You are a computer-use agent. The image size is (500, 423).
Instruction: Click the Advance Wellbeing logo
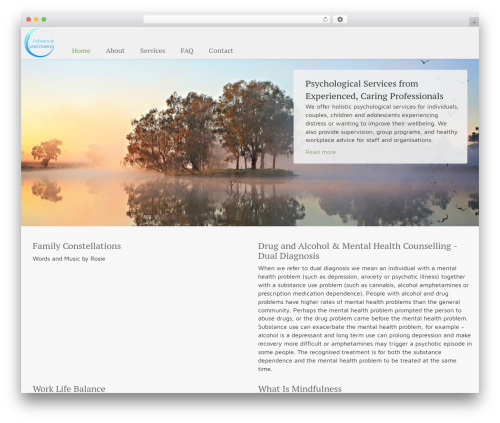(x=39, y=43)
